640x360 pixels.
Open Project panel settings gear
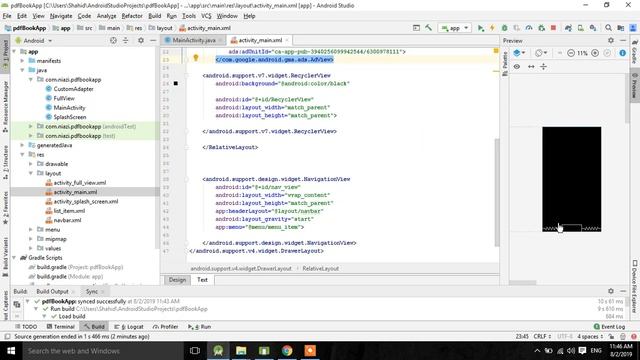[x=141, y=40]
